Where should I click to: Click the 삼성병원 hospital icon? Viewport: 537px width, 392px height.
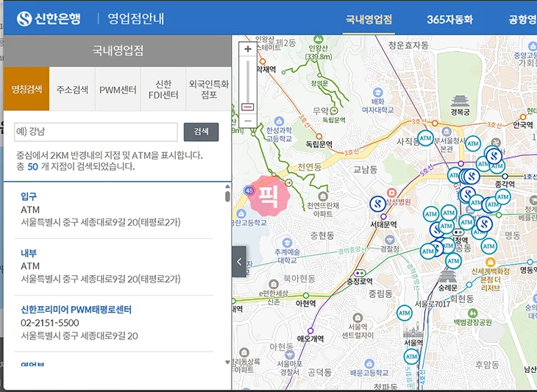coord(391,193)
